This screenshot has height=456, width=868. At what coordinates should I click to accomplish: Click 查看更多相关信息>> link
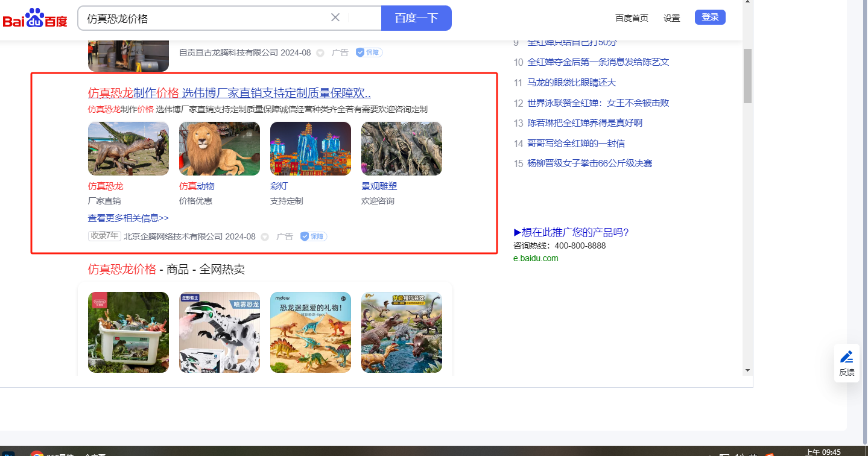pyautogui.click(x=128, y=218)
